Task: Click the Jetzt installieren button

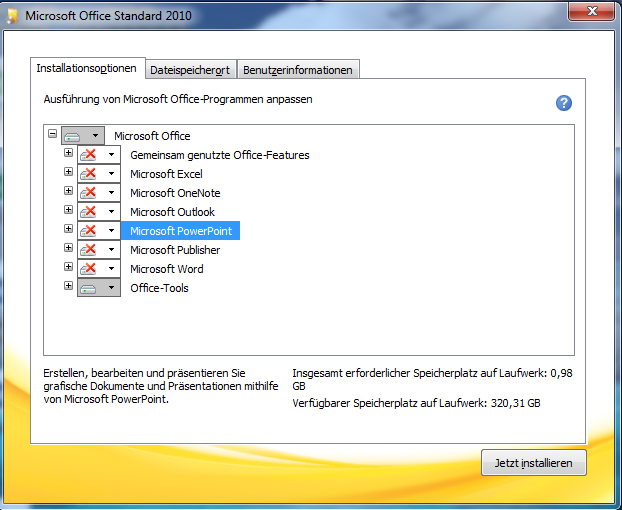Action: (x=533, y=463)
